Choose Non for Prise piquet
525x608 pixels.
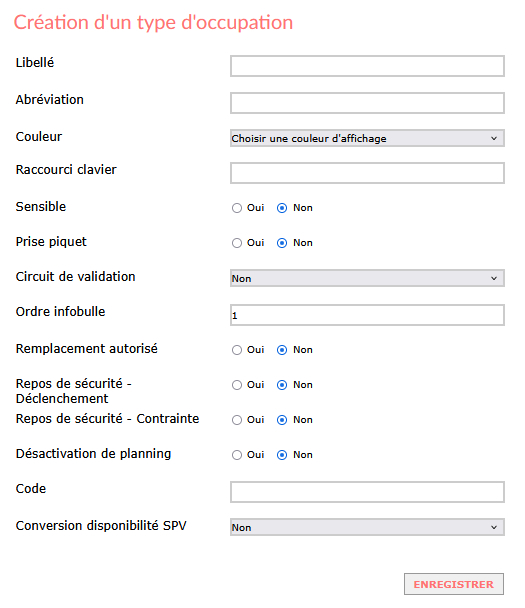click(x=282, y=243)
